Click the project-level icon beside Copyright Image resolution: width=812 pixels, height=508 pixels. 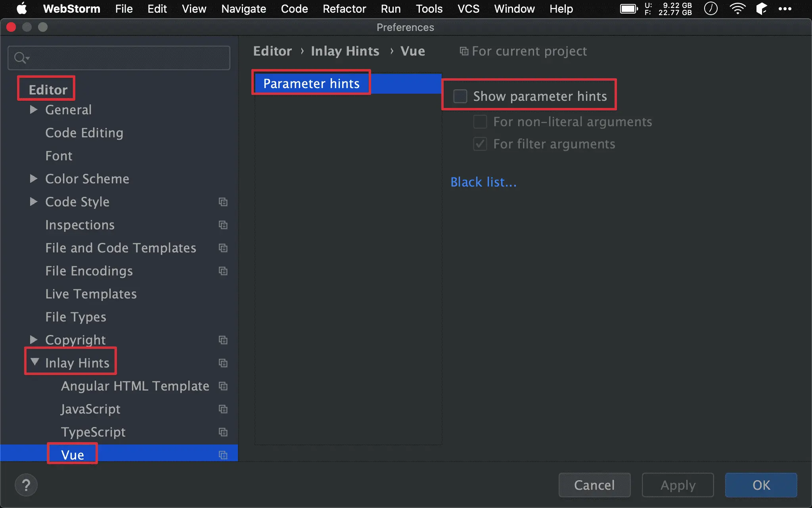click(223, 340)
